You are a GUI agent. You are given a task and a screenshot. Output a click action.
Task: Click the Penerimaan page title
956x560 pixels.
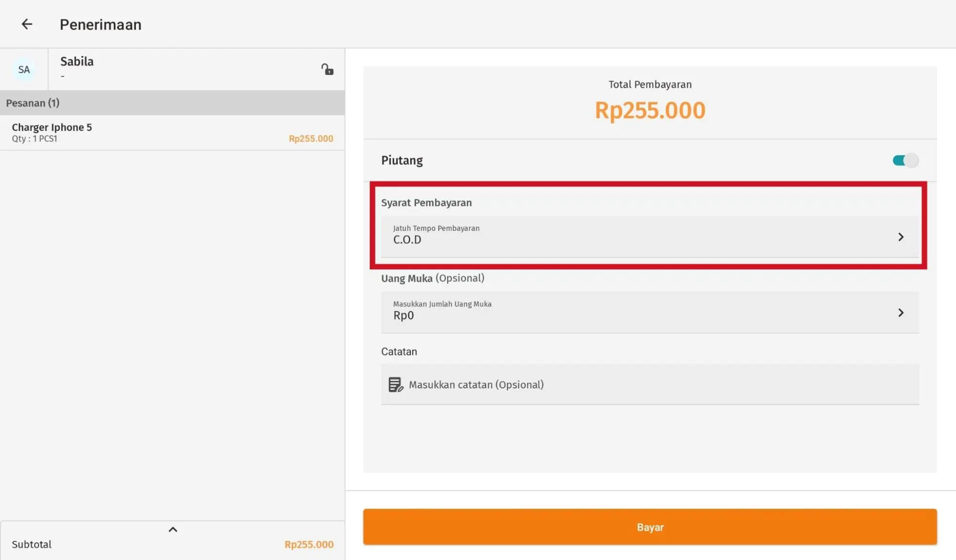pos(100,25)
